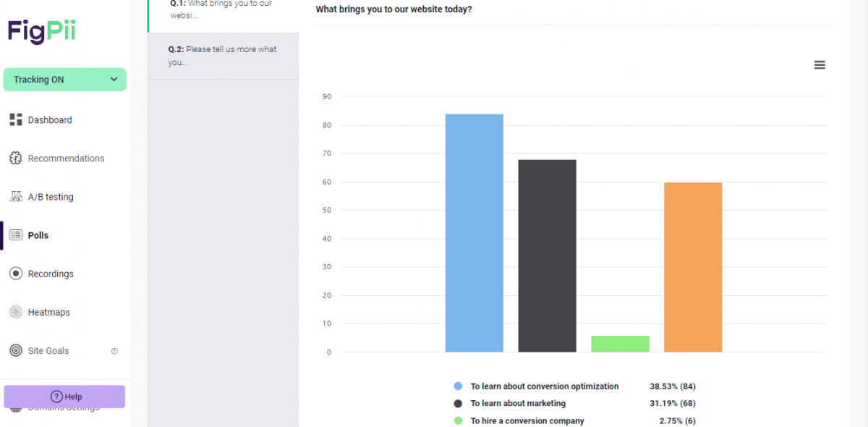Select the Dashboard icon in sidebar
The image size is (868, 427).
(15, 119)
